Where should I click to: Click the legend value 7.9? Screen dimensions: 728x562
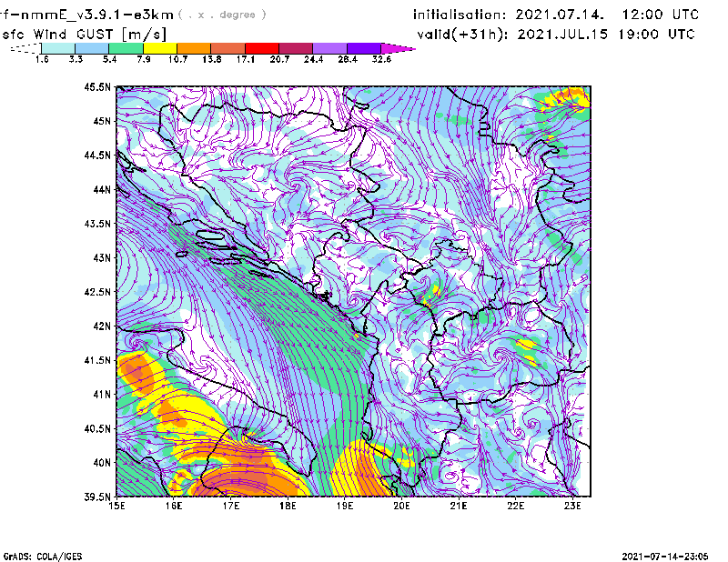coord(144,59)
